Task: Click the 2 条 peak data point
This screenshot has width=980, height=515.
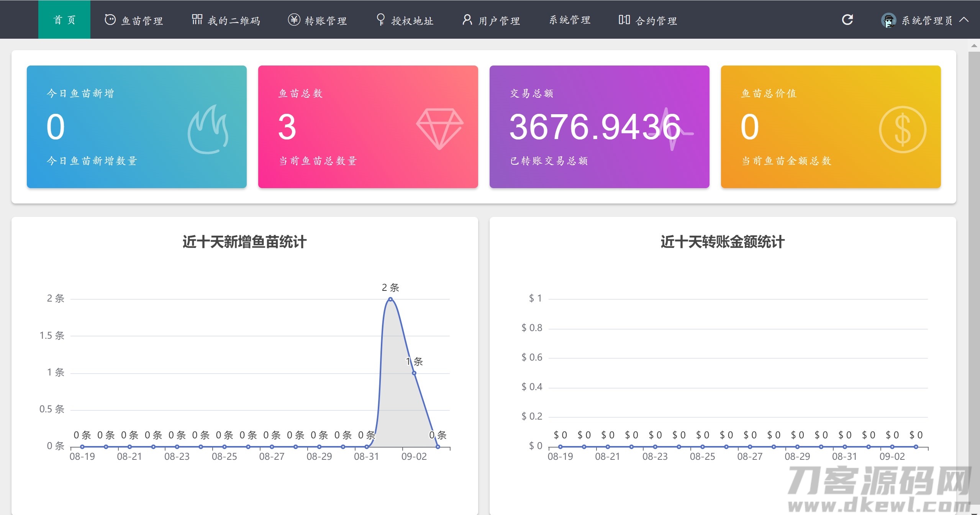Action: [390, 299]
